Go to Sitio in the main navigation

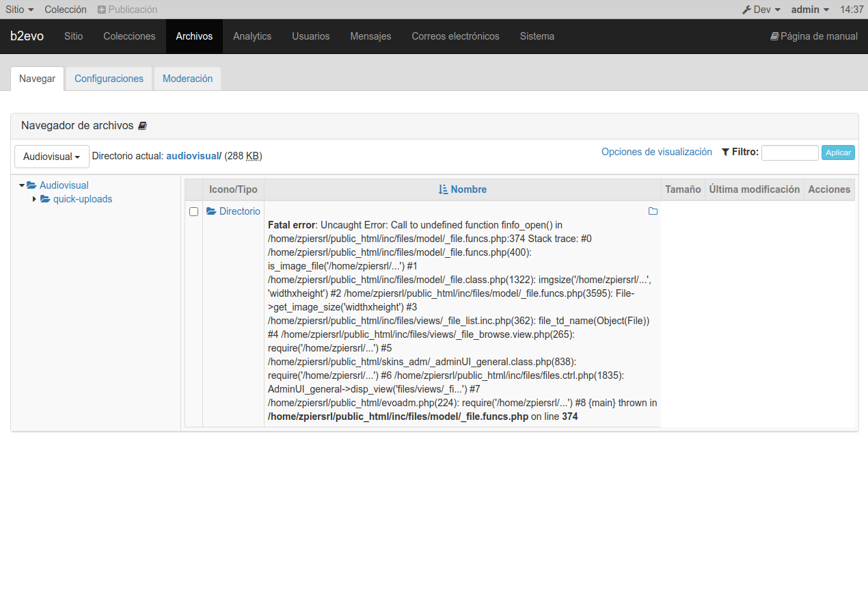tap(74, 36)
